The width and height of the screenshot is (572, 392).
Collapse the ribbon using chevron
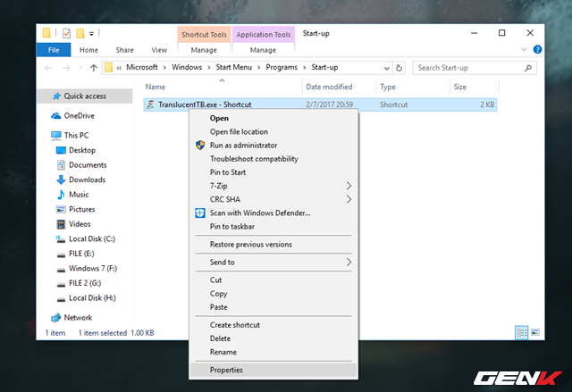[525, 50]
